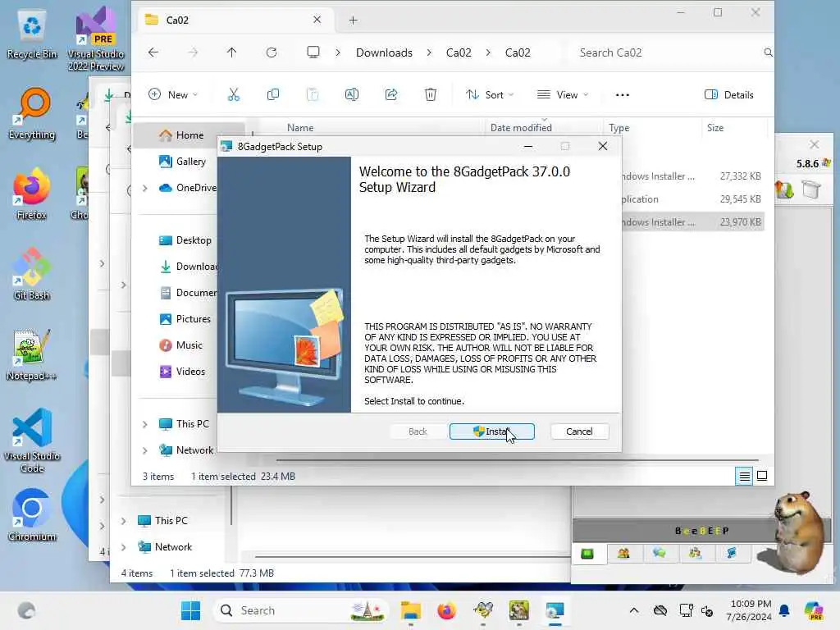Expand Network in the back Explorer window
This screenshot has width=840, height=630.
[123, 547]
